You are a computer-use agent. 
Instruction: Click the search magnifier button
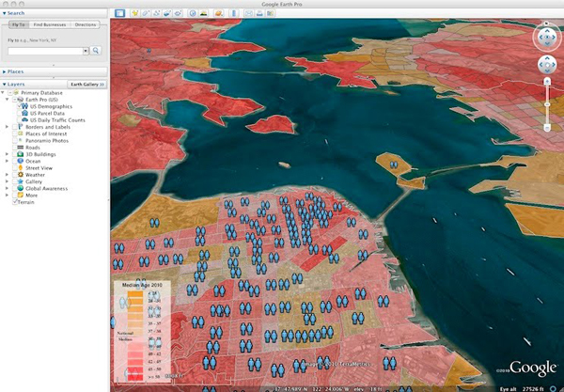(x=96, y=51)
